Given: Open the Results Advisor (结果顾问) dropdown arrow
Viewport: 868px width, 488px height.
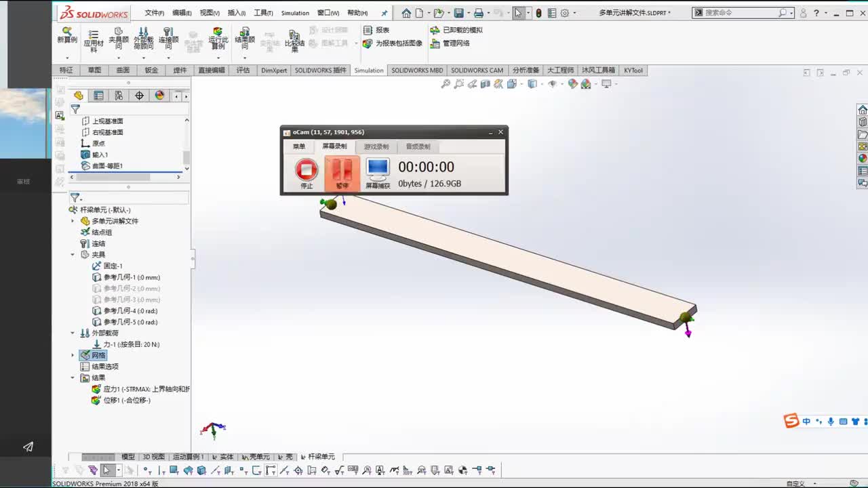Looking at the screenshot, I should (244, 58).
